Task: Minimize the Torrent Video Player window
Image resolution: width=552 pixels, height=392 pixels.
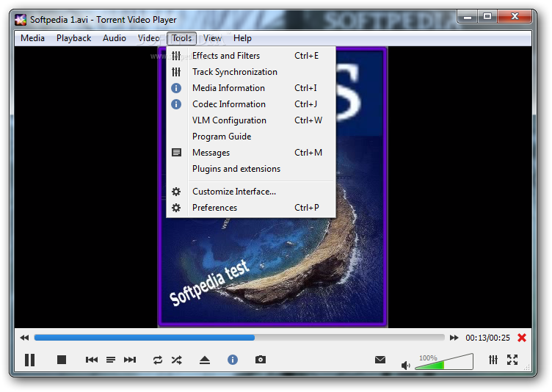Action: click(x=468, y=17)
